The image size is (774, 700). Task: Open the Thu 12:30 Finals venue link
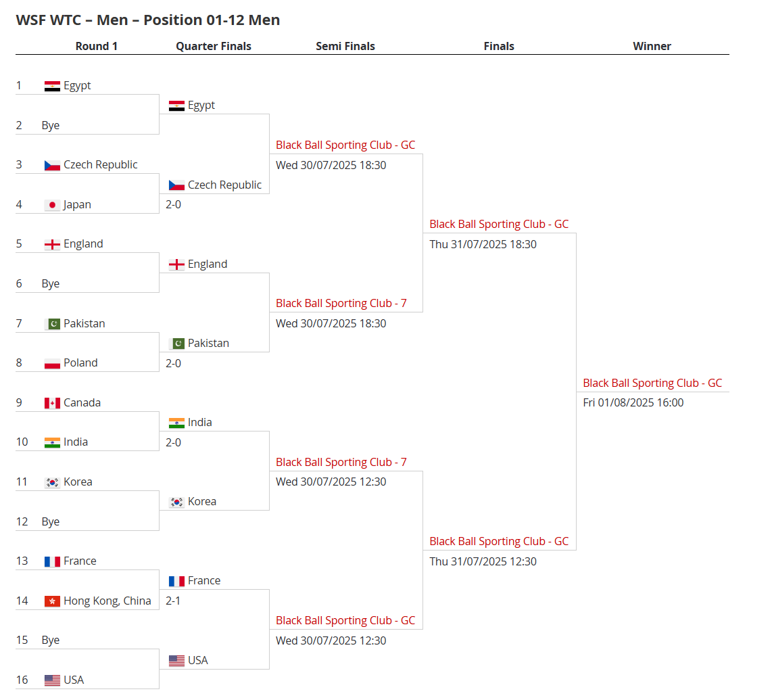point(499,541)
